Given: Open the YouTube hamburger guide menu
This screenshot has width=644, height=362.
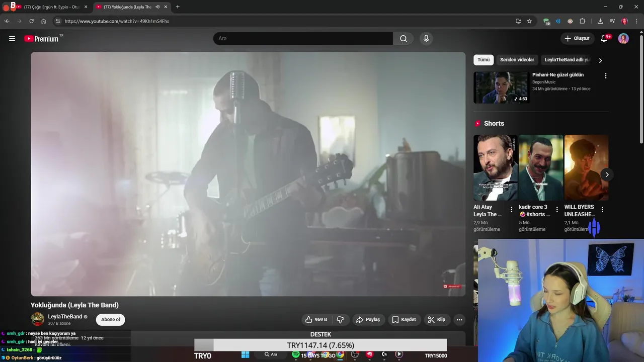Looking at the screenshot, I should [12, 39].
